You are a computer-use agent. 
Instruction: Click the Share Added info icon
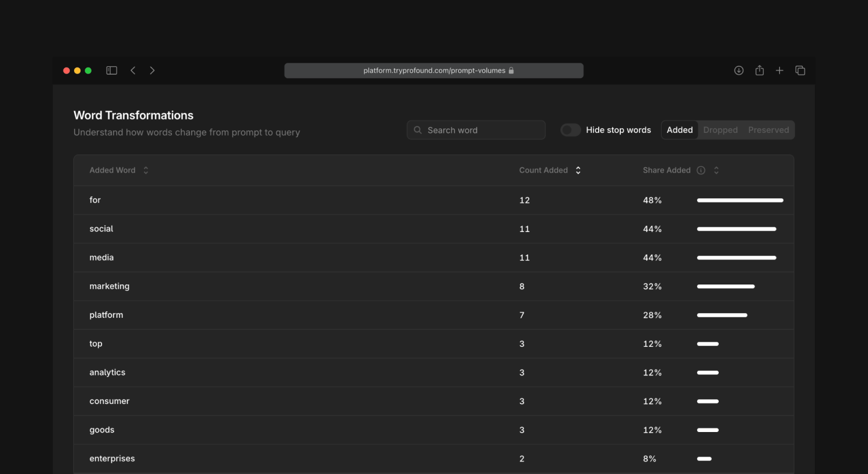tap(701, 170)
